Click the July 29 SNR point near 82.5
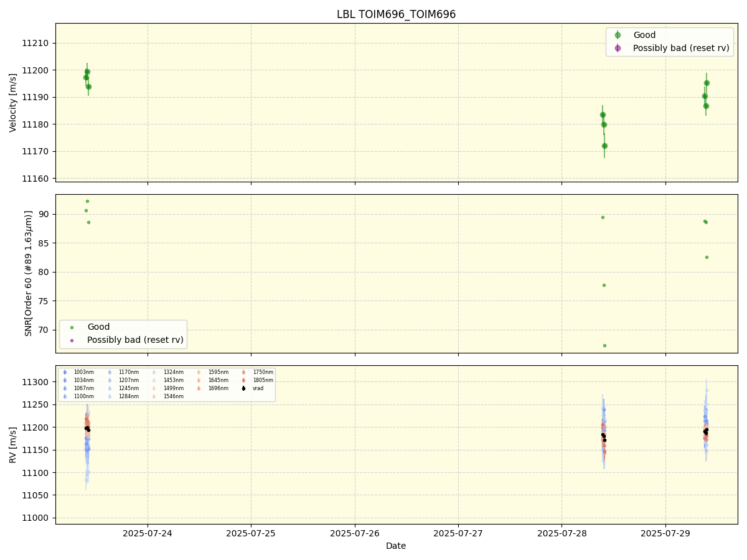Screen dimensions: 747x560 [x=707, y=257]
